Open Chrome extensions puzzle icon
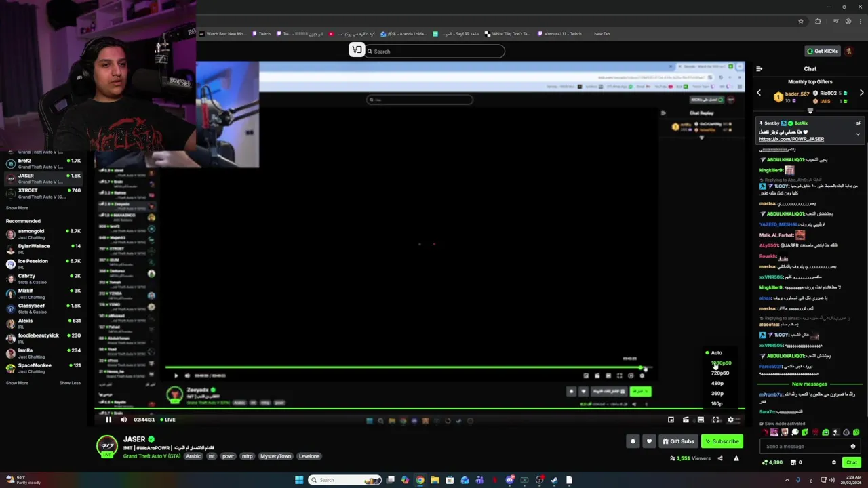Screen dimensions: 868x488 tap(818, 21)
